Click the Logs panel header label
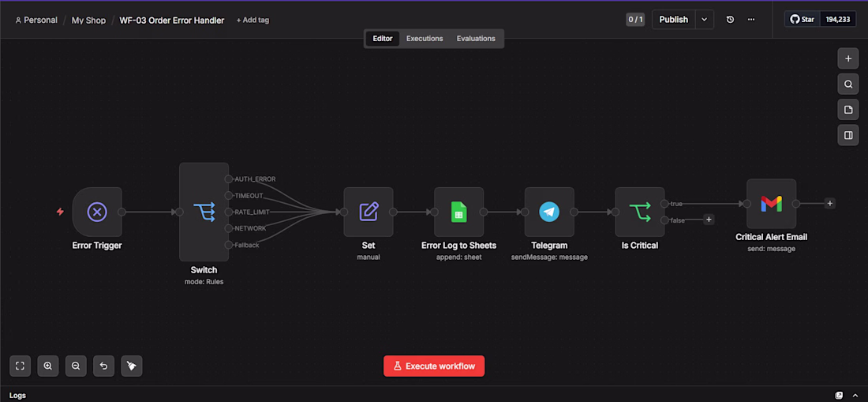The image size is (868, 402). [x=17, y=396]
